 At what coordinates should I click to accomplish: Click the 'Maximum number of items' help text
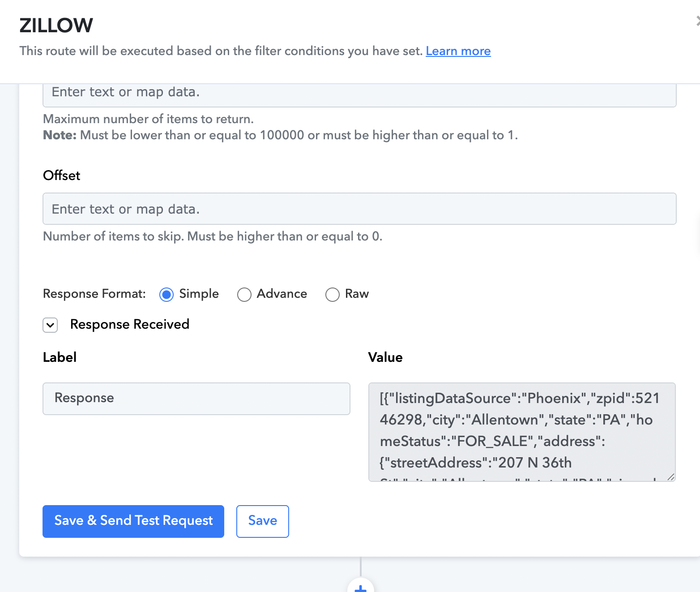tap(148, 119)
